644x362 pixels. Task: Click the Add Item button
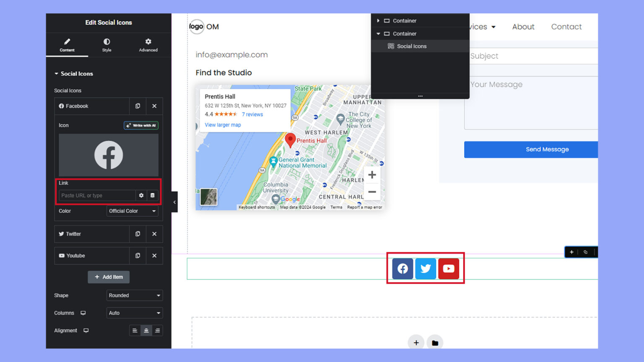pyautogui.click(x=108, y=277)
